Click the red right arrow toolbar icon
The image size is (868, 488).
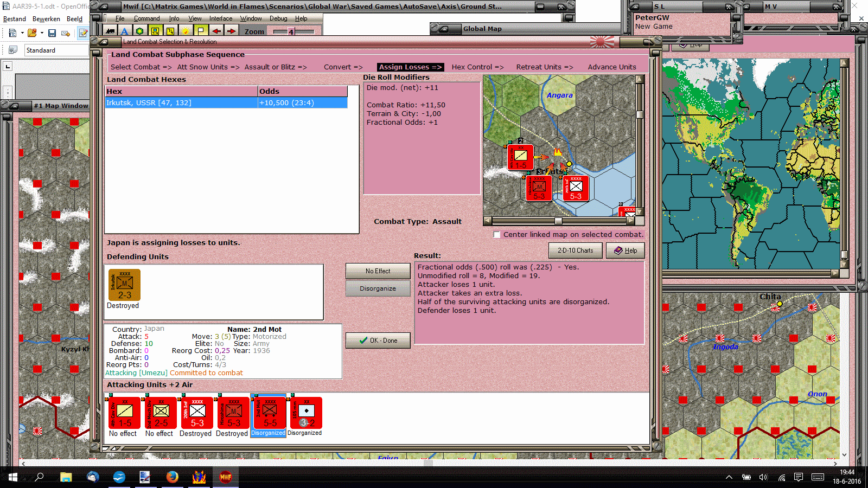231,31
